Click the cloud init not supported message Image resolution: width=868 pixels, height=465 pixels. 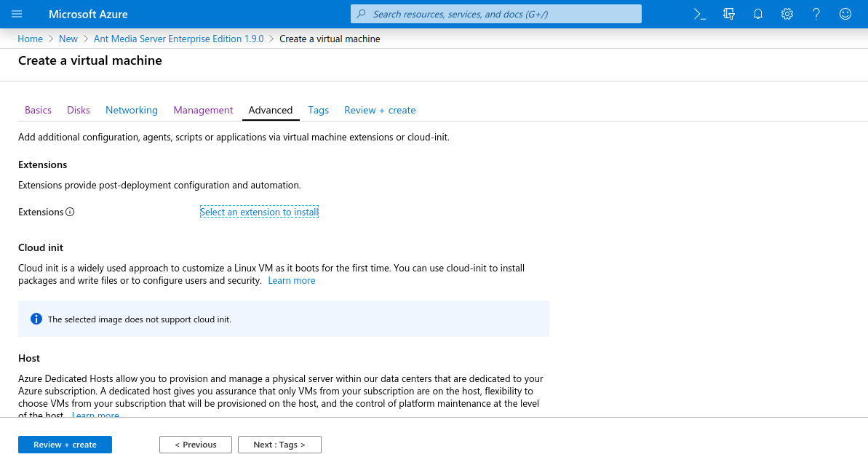(x=140, y=319)
